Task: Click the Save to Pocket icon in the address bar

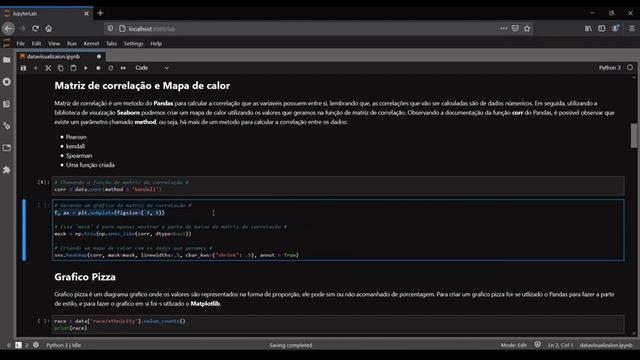Action: [515, 29]
